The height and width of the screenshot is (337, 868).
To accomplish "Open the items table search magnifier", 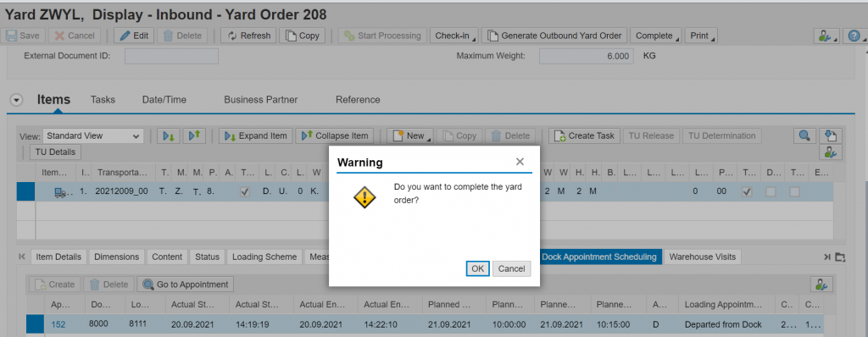I will click(804, 135).
